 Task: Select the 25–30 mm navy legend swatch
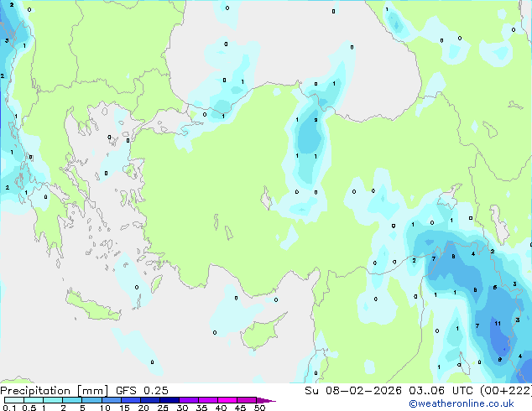click(169, 400)
